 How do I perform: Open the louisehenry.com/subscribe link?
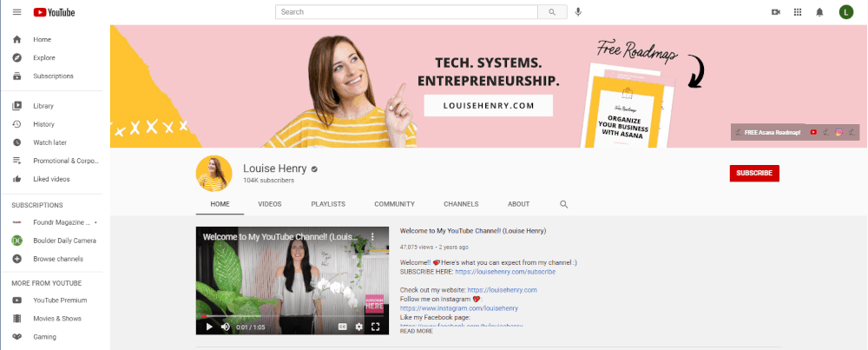(505, 272)
